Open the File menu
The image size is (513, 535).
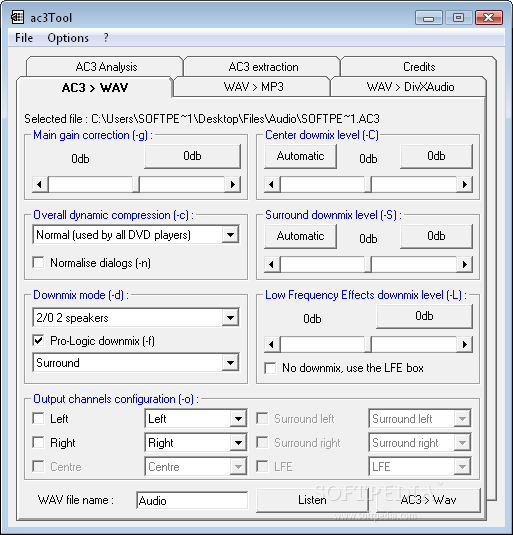click(x=24, y=38)
